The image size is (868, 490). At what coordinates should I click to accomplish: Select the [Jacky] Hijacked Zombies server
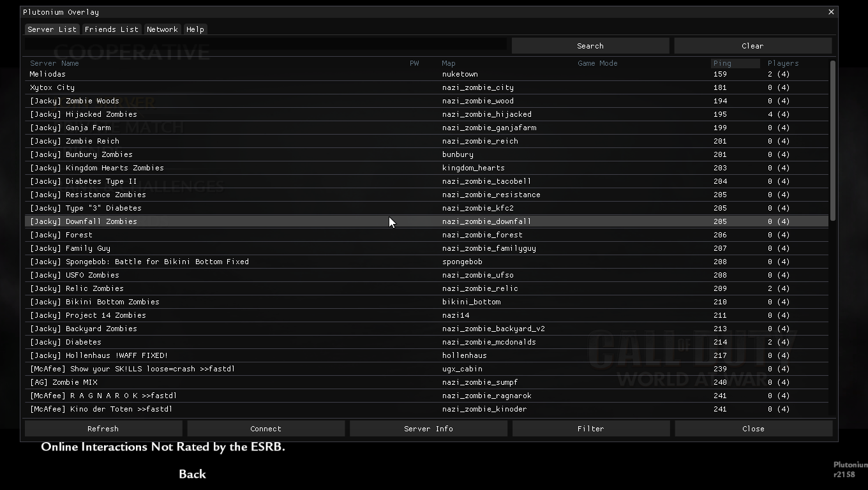coord(426,114)
